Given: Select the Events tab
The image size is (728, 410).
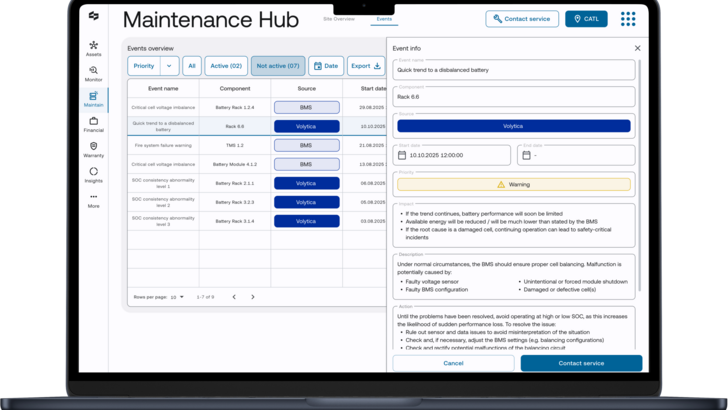Looking at the screenshot, I should click(x=384, y=19).
